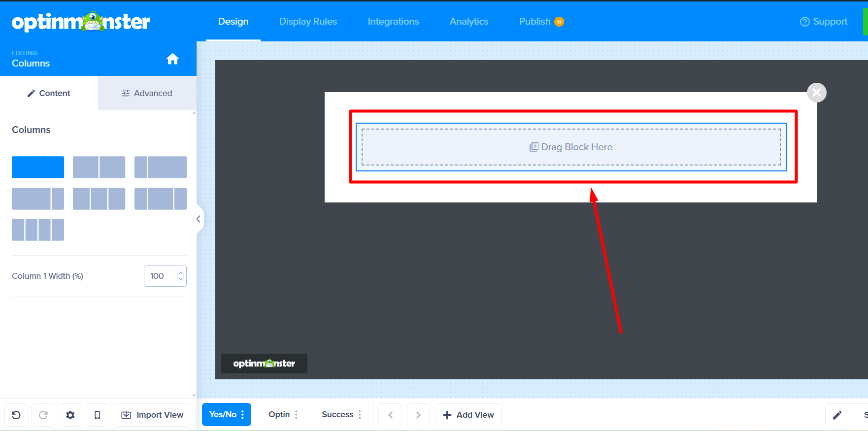Viewport: 868px width, 431px height.
Task: Click the Import View button
Action: coord(152,415)
